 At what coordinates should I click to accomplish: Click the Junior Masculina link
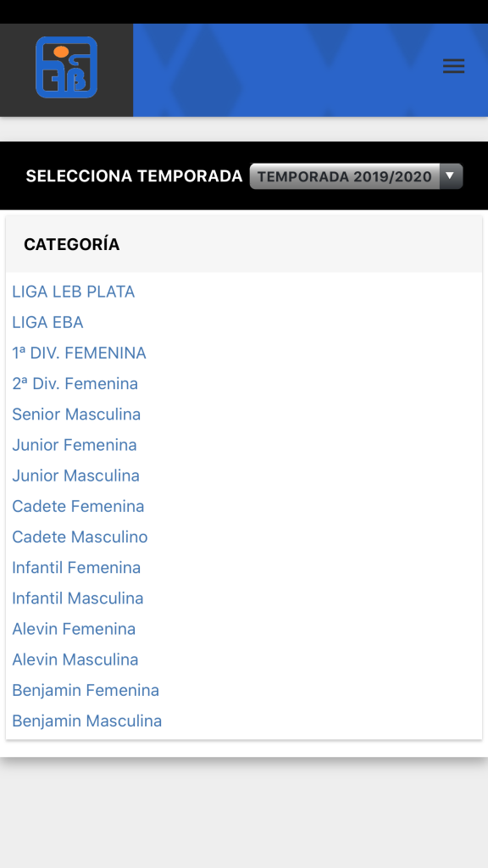[75, 475]
